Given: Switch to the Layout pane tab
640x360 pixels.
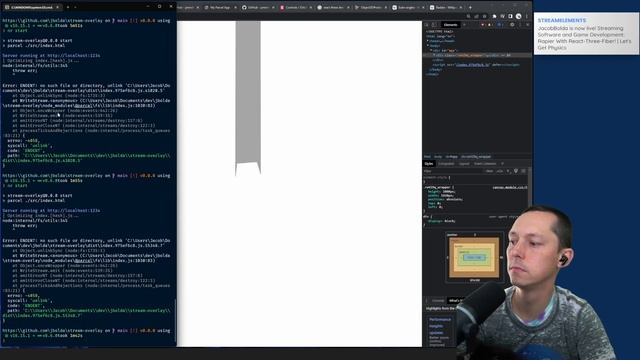Looking at the screenshot, I should [464, 164].
